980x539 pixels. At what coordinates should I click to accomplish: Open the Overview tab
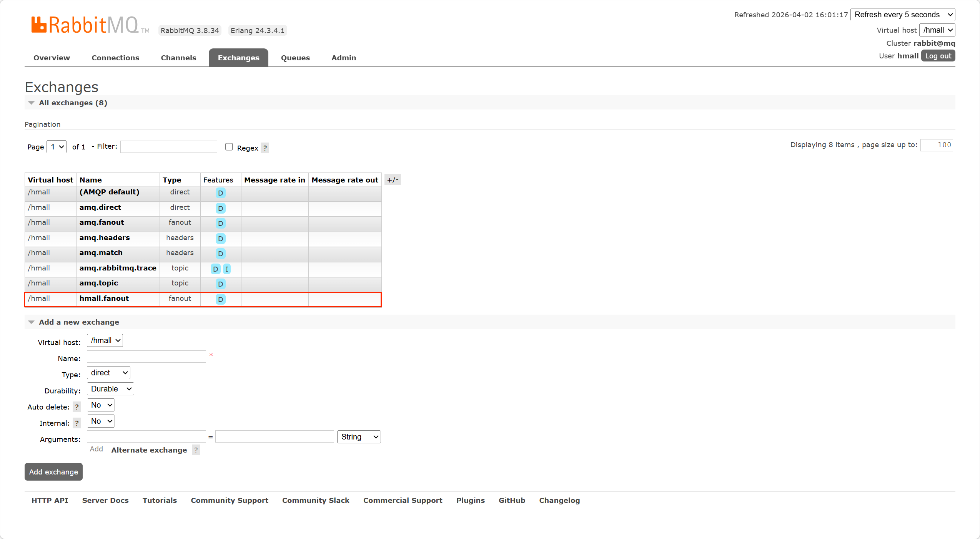(52, 58)
